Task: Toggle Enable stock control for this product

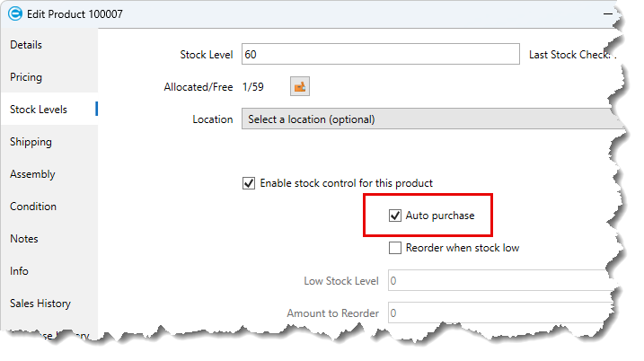Action: (x=249, y=183)
